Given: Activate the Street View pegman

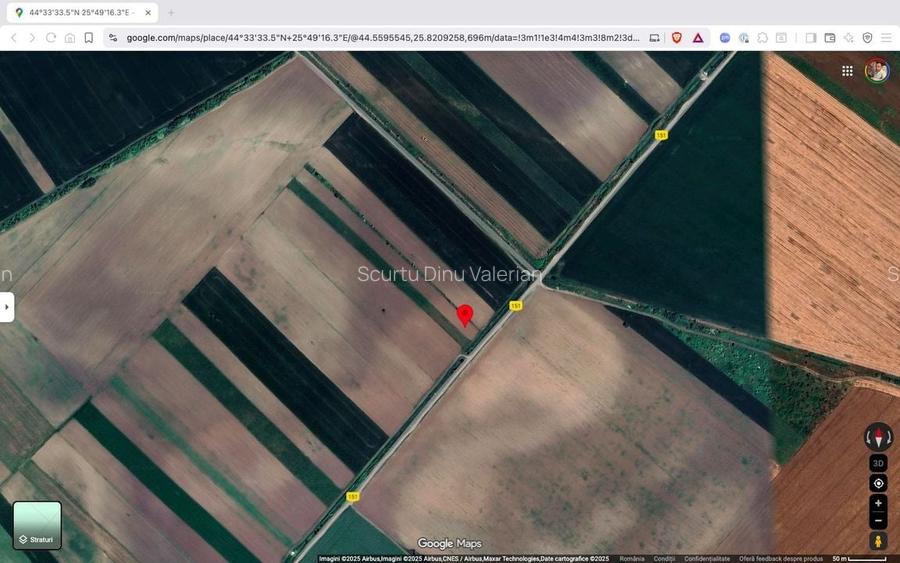Looking at the screenshot, I should click(878, 541).
